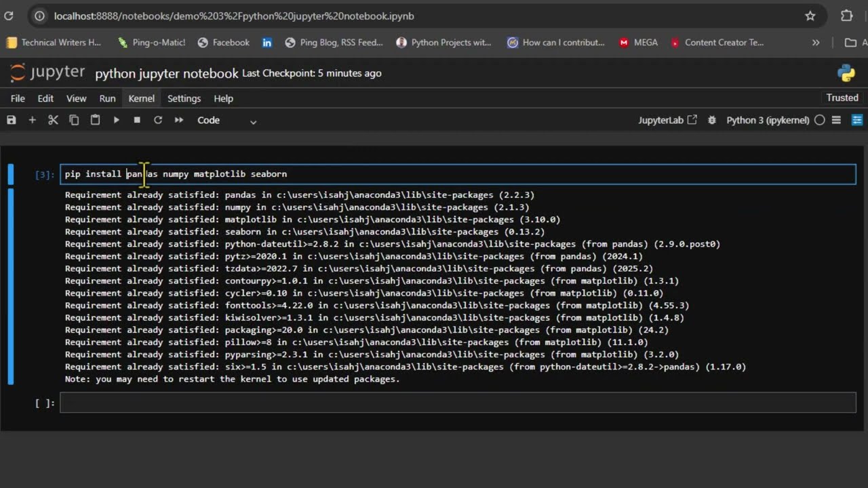
Task: Click the restart the kernel note line
Action: click(x=233, y=379)
